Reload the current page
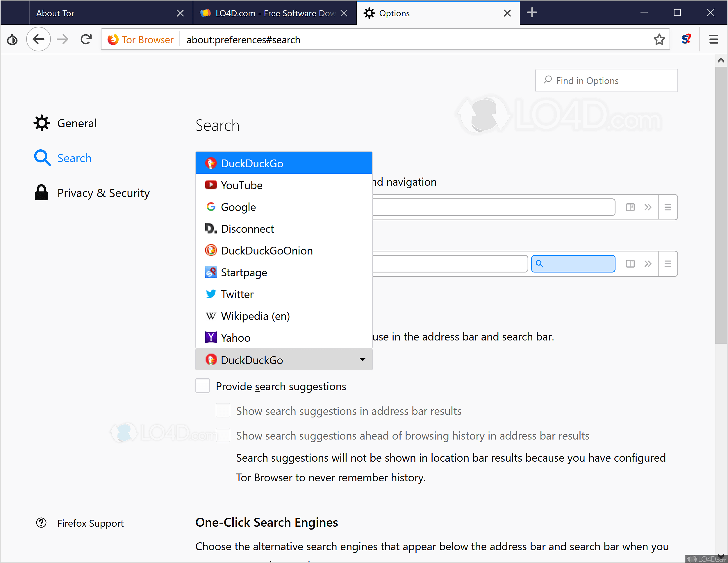728x563 pixels. point(86,39)
